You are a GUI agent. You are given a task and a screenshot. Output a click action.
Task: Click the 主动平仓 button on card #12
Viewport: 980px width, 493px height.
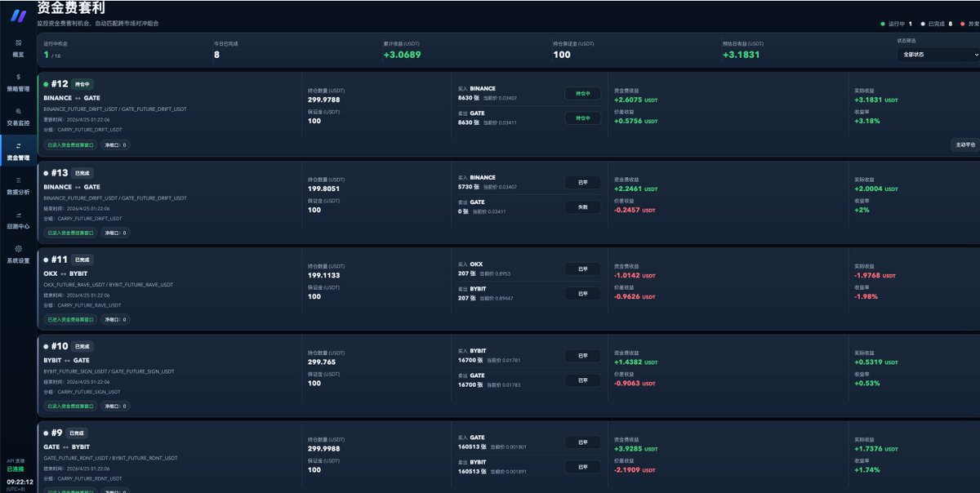tap(964, 144)
